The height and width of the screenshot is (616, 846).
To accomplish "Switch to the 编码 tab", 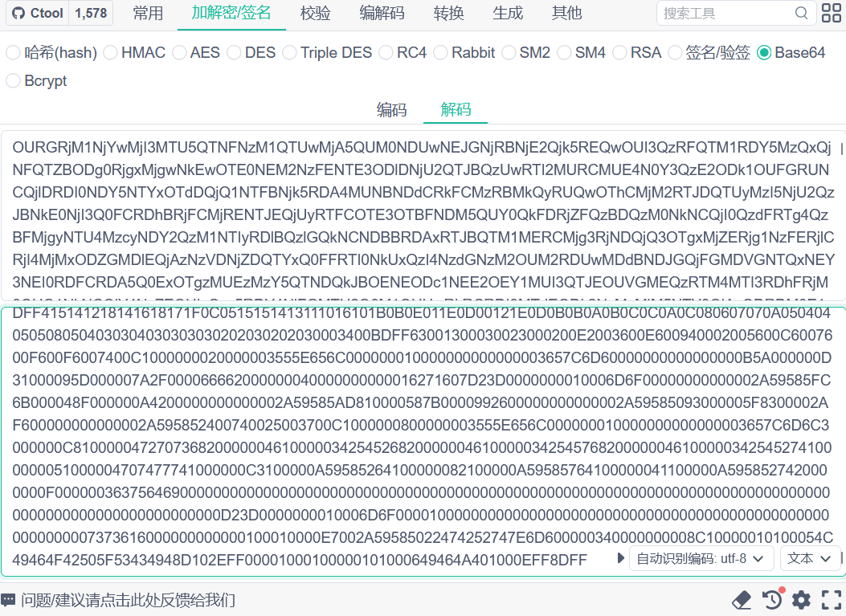I will (391, 110).
